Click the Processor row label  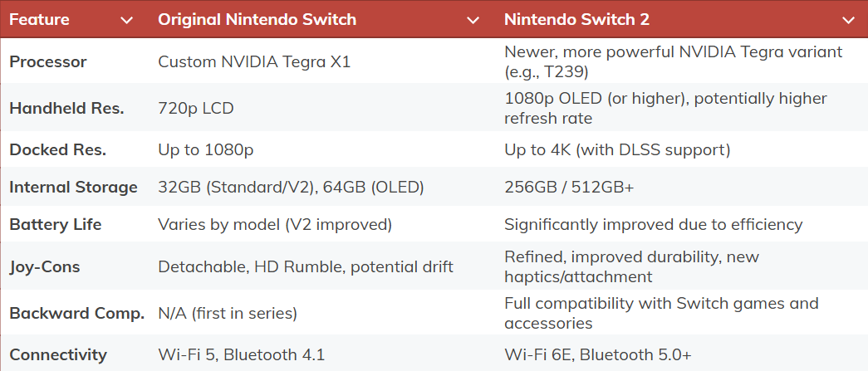pyautogui.click(x=48, y=62)
